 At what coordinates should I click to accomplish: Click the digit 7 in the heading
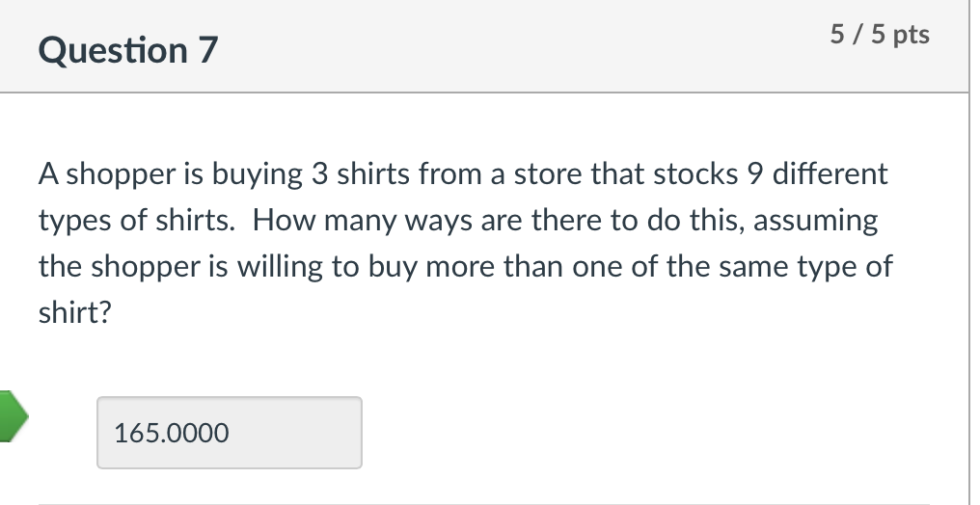pos(208,50)
